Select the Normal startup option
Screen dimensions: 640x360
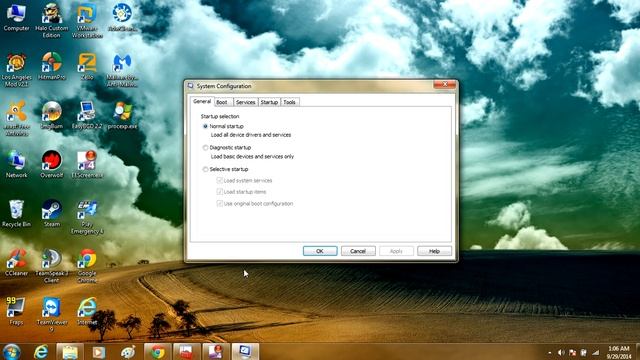pyautogui.click(x=223, y=127)
